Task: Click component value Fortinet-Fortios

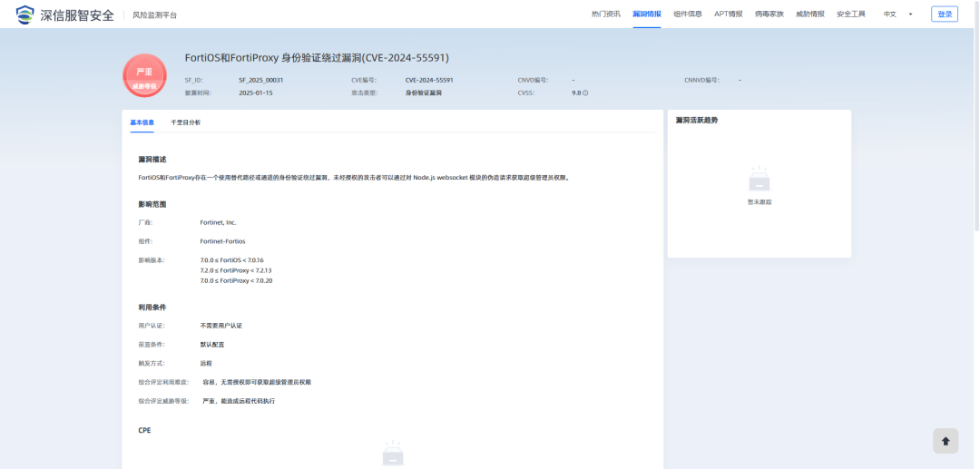Action: click(x=223, y=241)
